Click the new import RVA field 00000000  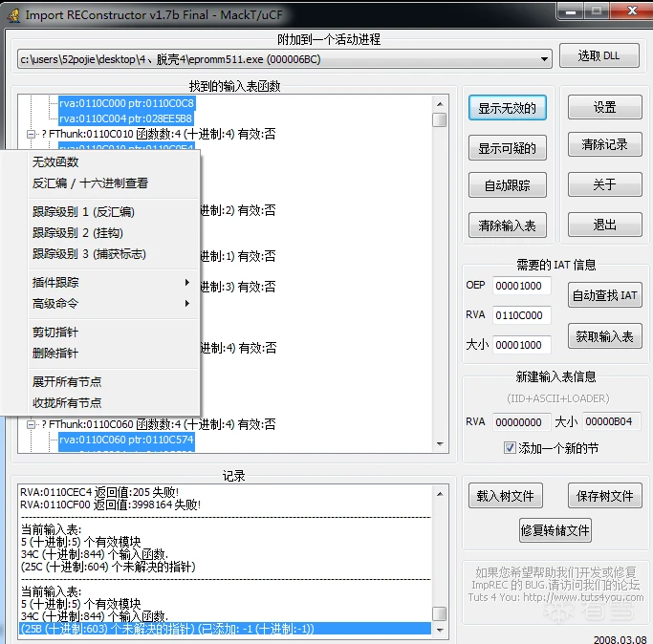522,422
